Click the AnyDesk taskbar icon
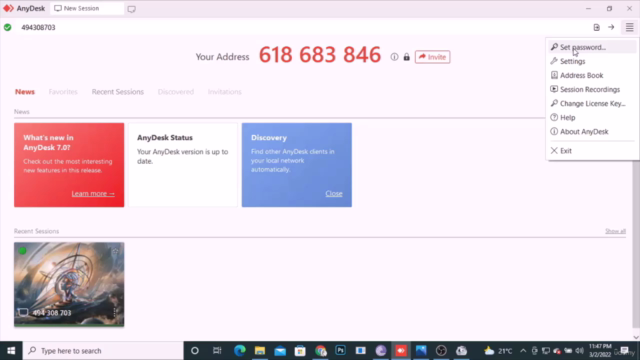 tap(401, 351)
